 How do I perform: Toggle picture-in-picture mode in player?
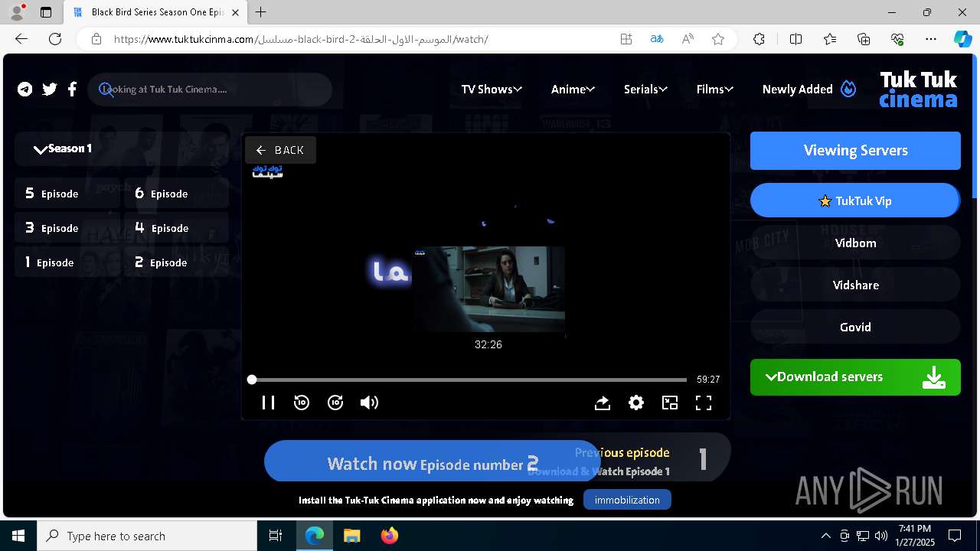pos(670,403)
